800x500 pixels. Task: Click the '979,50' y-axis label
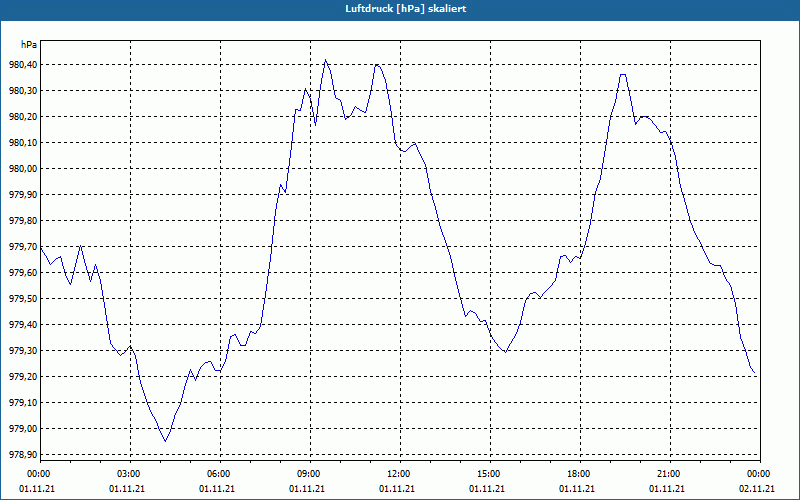click(23, 299)
